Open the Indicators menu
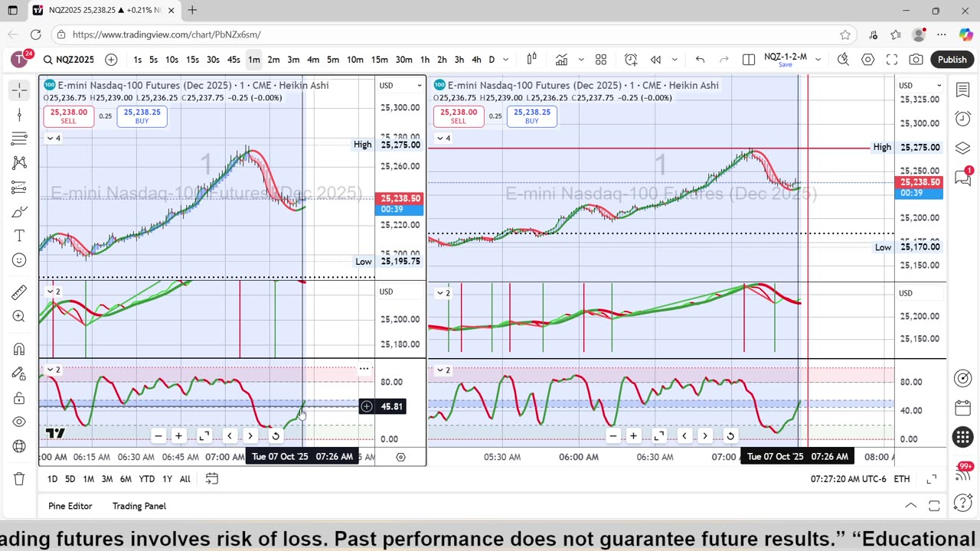Viewport: 980px width, 551px height. (x=561, y=60)
